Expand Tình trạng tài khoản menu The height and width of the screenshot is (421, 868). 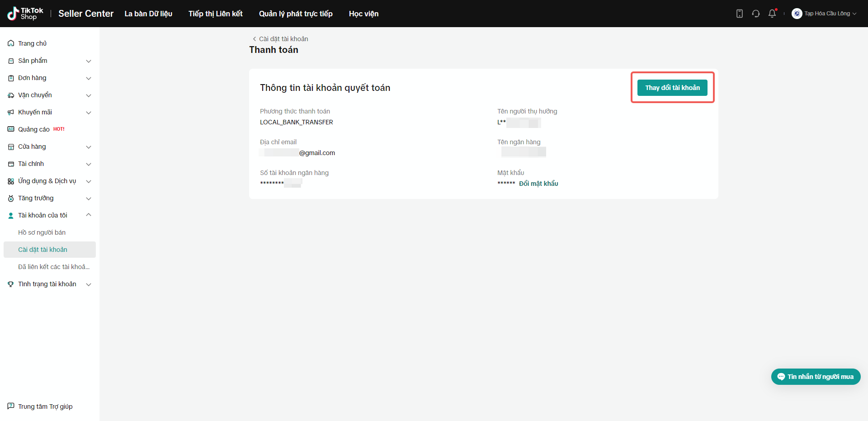click(50, 284)
